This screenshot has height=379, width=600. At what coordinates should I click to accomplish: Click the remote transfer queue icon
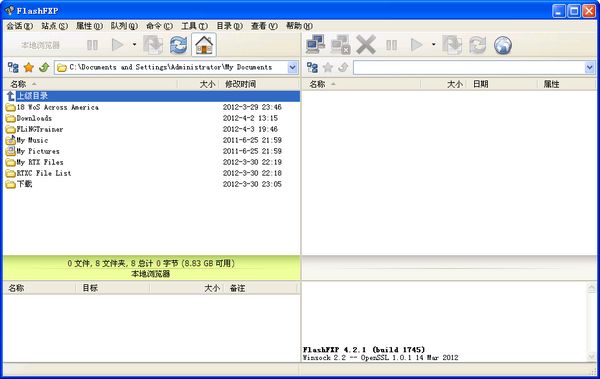coord(452,45)
